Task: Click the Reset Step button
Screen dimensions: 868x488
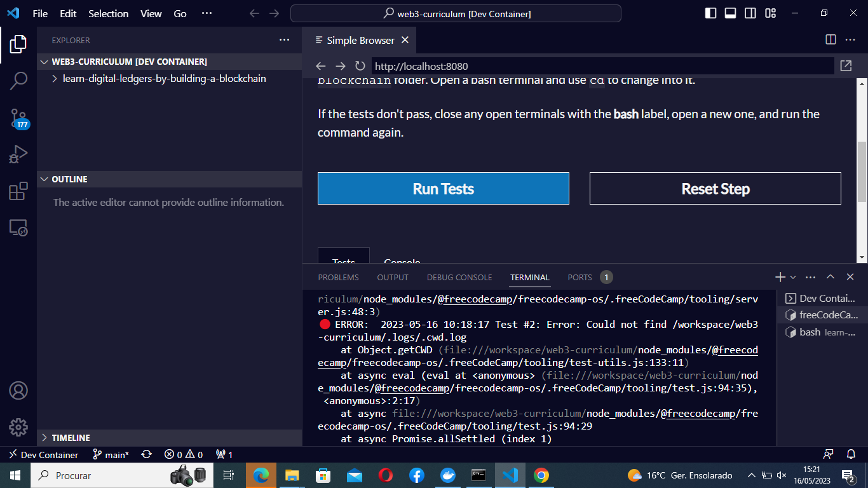Action: [x=715, y=188]
